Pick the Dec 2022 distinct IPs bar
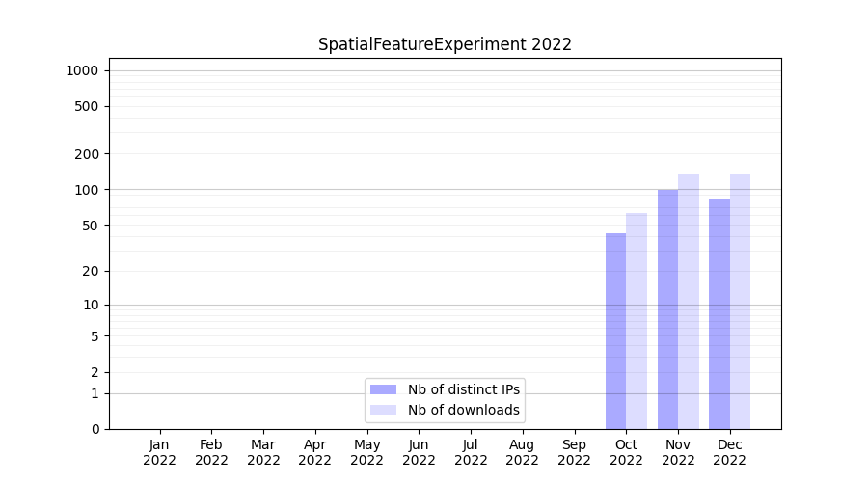This screenshot has height=482, width=868. tap(719, 313)
